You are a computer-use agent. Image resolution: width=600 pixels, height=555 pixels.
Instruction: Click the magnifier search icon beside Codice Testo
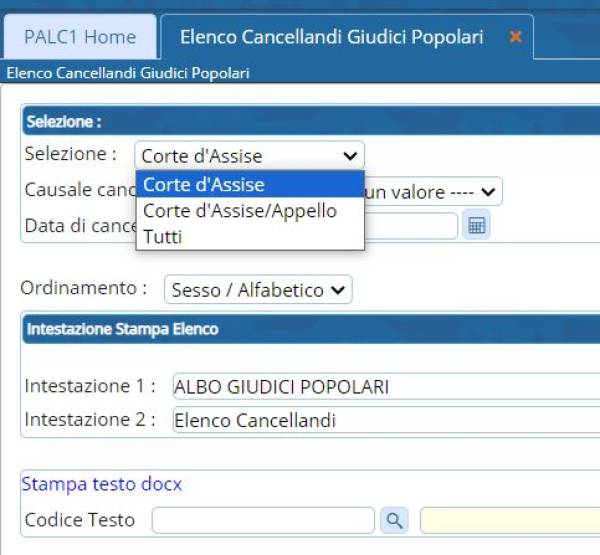coord(394,520)
